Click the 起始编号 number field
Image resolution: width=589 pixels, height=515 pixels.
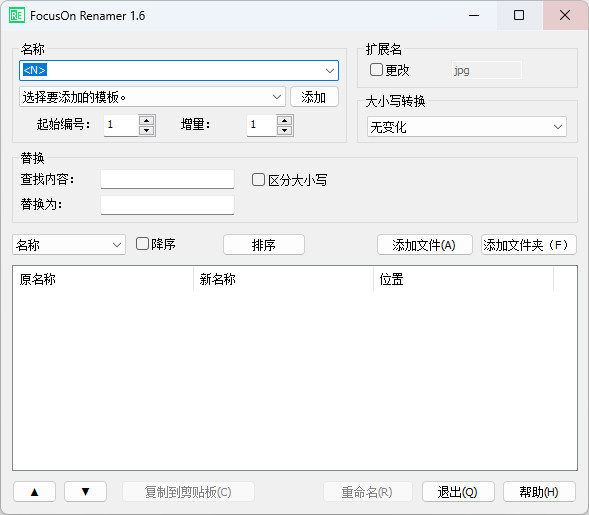121,125
